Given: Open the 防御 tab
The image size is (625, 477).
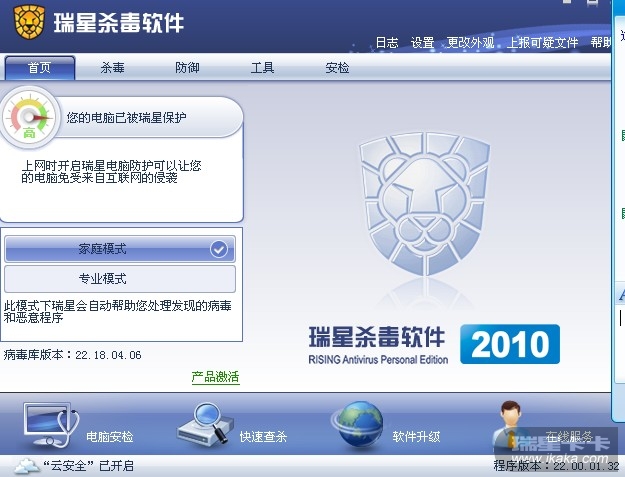Looking at the screenshot, I should click(x=187, y=68).
